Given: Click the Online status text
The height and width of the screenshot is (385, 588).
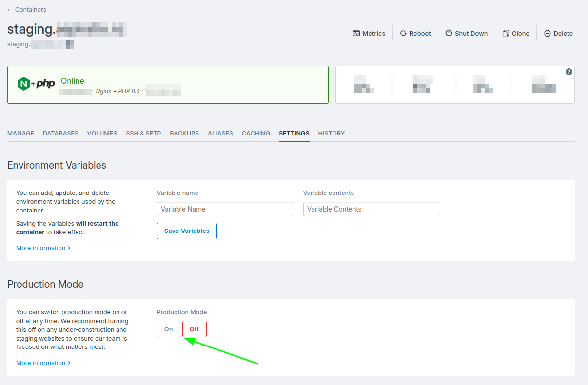Looking at the screenshot, I should pos(73,81).
